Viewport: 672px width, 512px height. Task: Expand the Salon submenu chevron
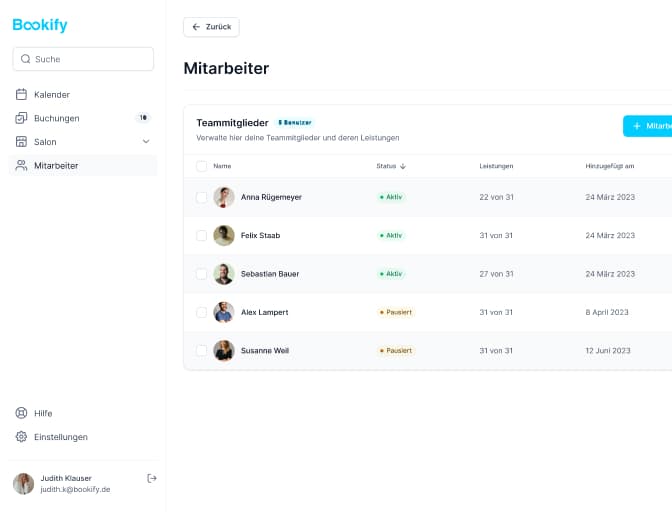146,142
